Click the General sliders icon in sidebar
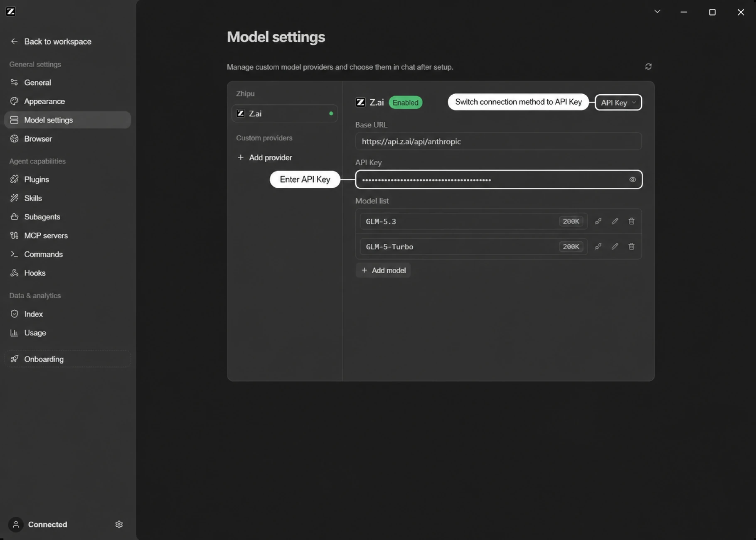The width and height of the screenshot is (756, 540). tap(14, 82)
